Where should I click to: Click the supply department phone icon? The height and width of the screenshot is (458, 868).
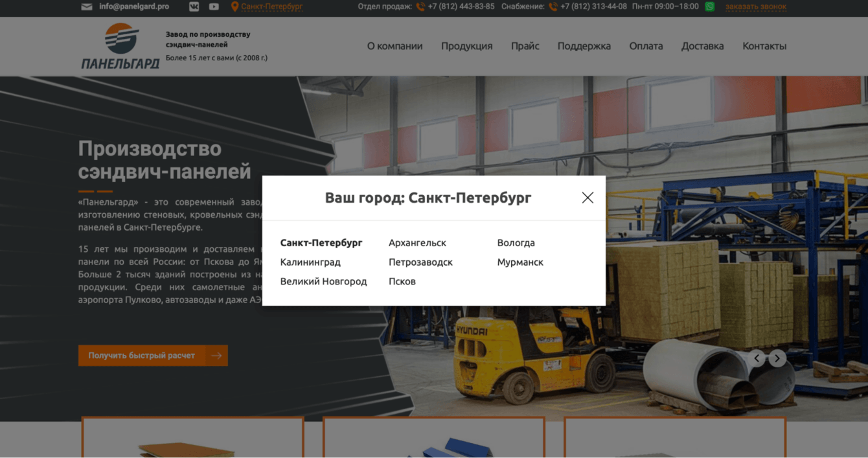pyautogui.click(x=553, y=6)
